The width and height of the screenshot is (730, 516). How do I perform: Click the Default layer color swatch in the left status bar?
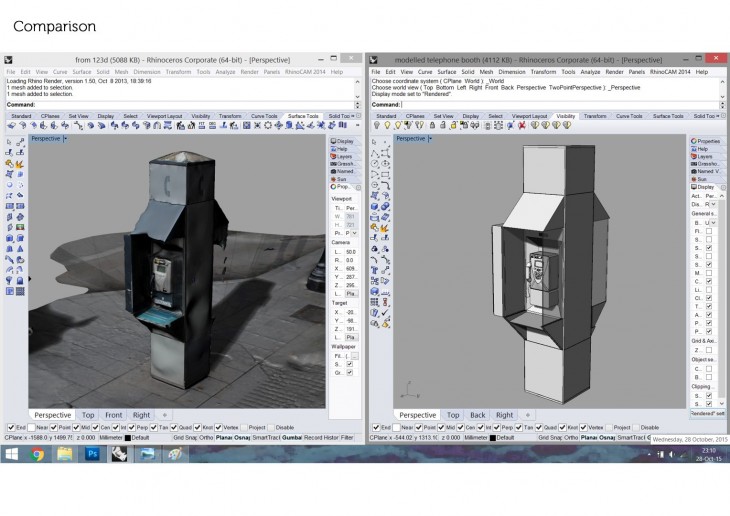click(x=129, y=437)
